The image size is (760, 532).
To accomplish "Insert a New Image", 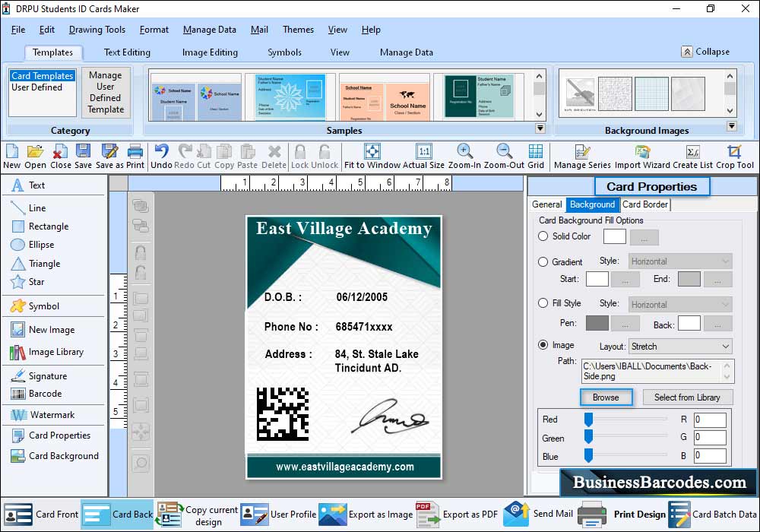I will (43, 330).
